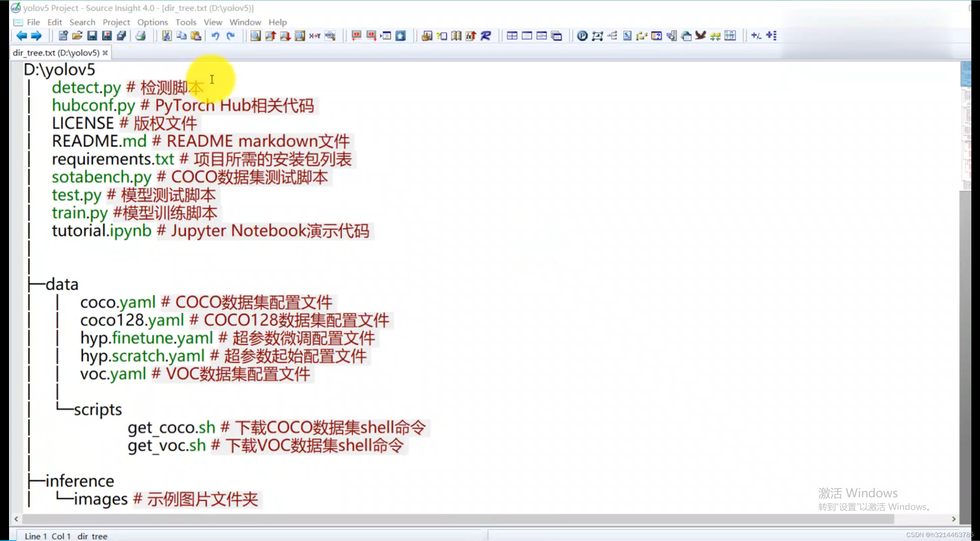Image resolution: width=980 pixels, height=541 pixels.
Task: Click the Go Back arrow icon
Action: [x=21, y=36]
